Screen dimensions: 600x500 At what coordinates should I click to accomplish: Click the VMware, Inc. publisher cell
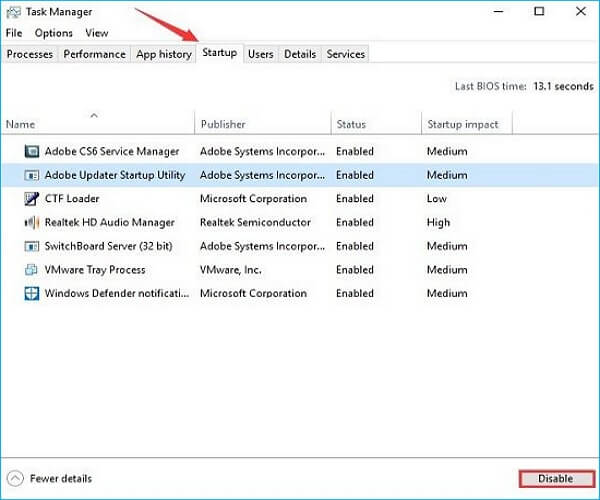pos(231,270)
